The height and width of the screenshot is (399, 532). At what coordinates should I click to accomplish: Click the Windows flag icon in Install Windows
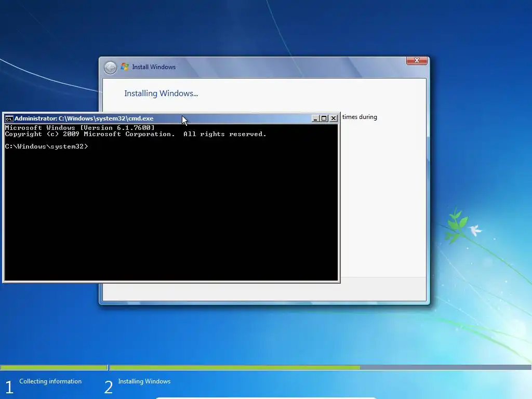click(x=125, y=67)
